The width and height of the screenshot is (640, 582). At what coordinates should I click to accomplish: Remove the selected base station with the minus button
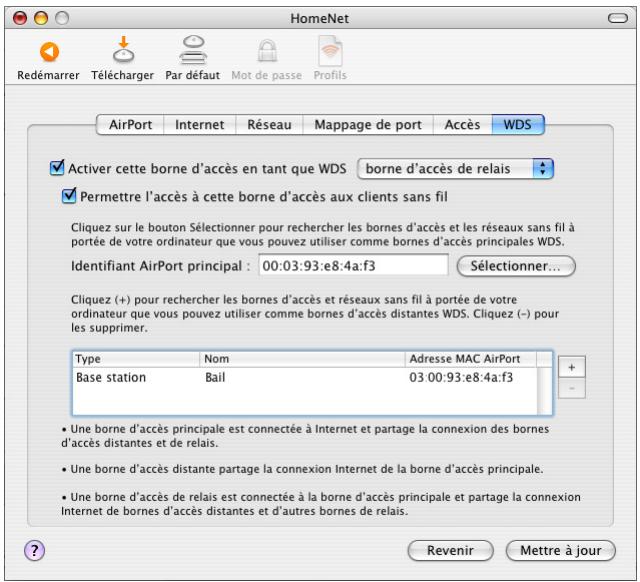pos(571,388)
